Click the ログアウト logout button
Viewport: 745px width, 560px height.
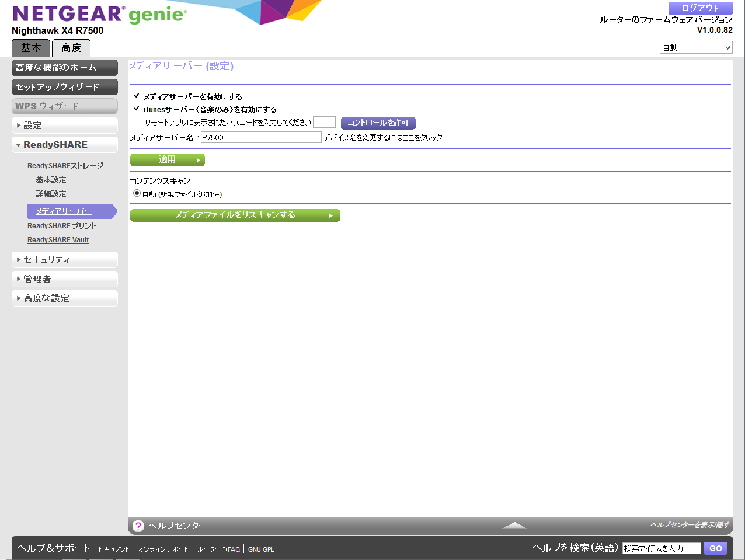(x=700, y=8)
